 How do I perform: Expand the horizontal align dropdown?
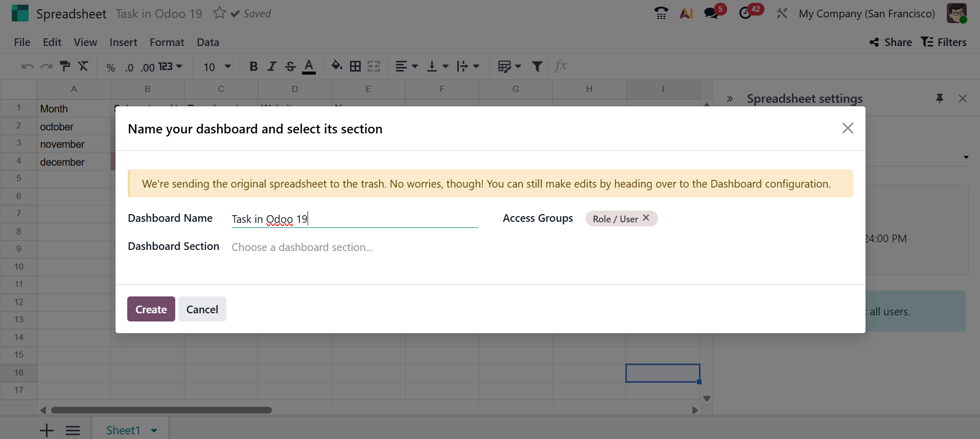(x=406, y=66)
